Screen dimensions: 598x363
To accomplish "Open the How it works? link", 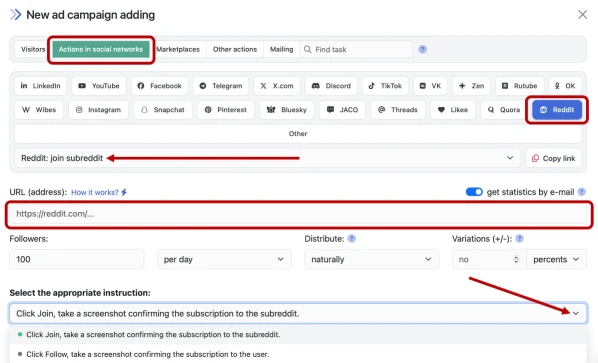I will (x=99, y=192).
